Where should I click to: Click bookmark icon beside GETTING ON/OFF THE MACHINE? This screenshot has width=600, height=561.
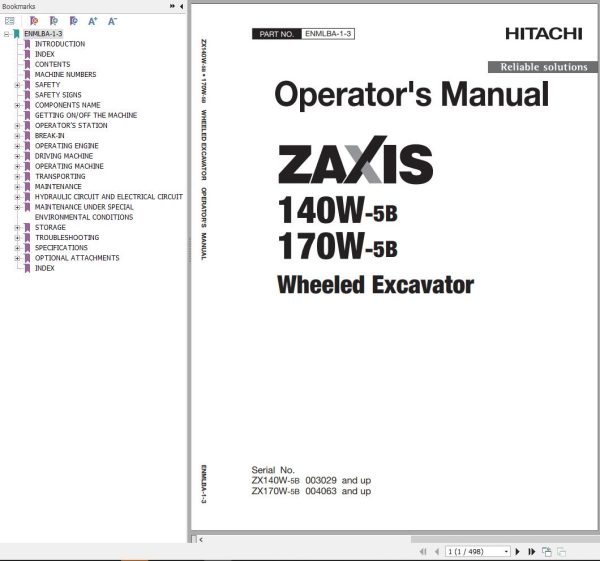click(27, 115)
